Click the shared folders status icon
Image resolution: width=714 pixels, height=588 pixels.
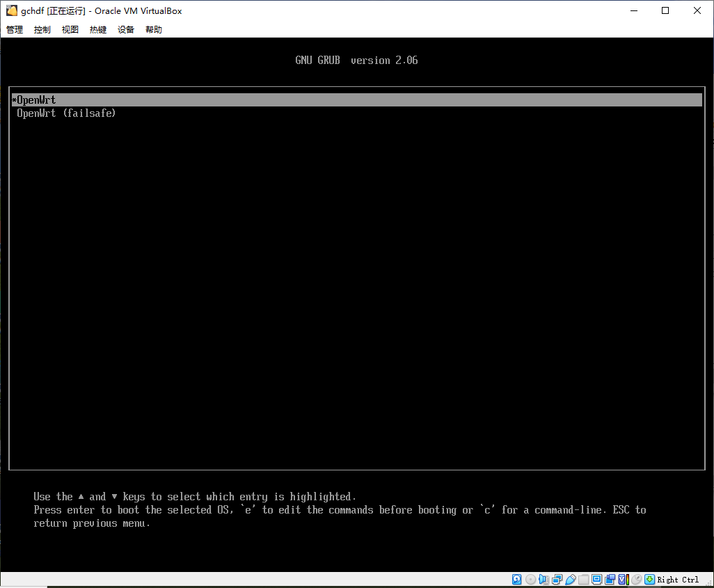[583, 580]
